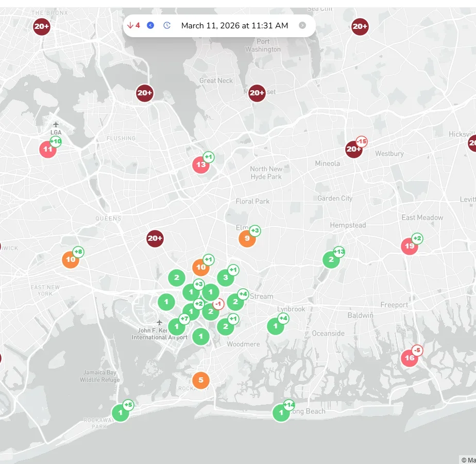
Task: Select the pink 13 marker
Action: click(x=201, y=165)
